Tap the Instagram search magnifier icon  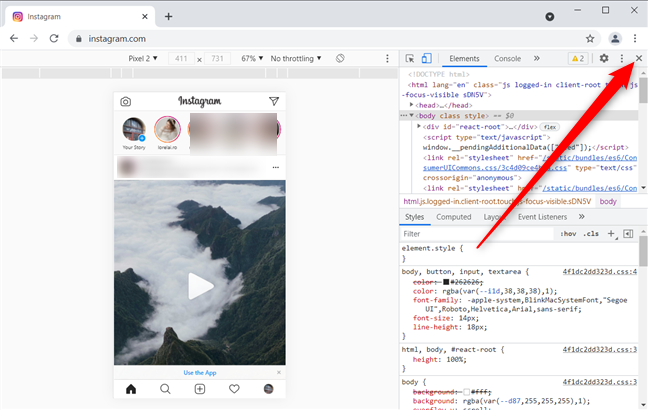click(x=165, y=388)
